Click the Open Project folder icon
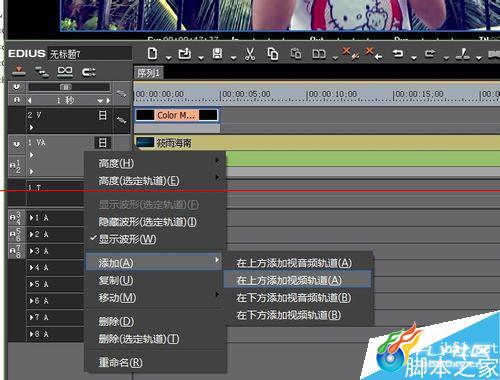This screenshot has width=500, height=380. (x=185, y=54)
